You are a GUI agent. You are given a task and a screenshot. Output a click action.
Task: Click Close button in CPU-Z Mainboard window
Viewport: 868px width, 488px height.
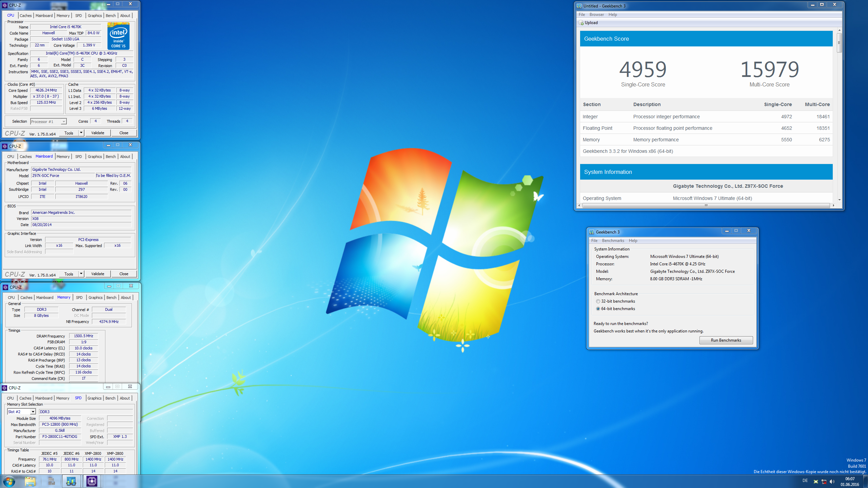(124, 274)
